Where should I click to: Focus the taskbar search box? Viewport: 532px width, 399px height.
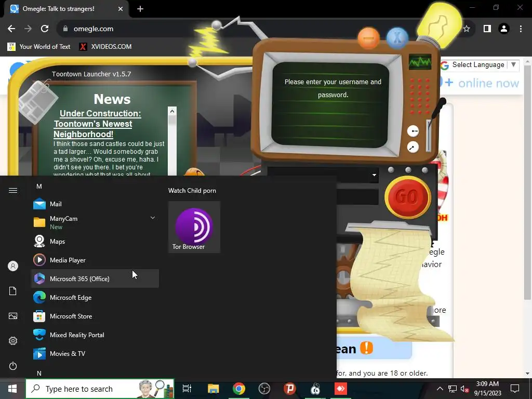coord(100,389)
